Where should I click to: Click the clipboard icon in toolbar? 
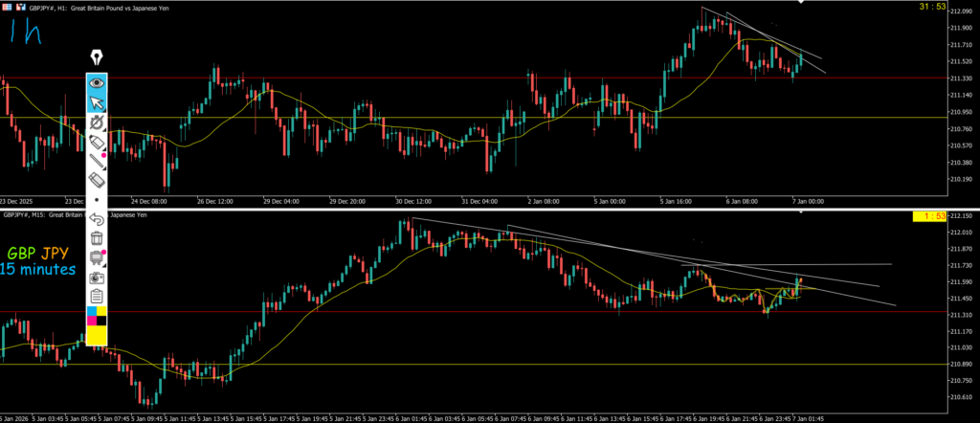[x=97, y=297]
